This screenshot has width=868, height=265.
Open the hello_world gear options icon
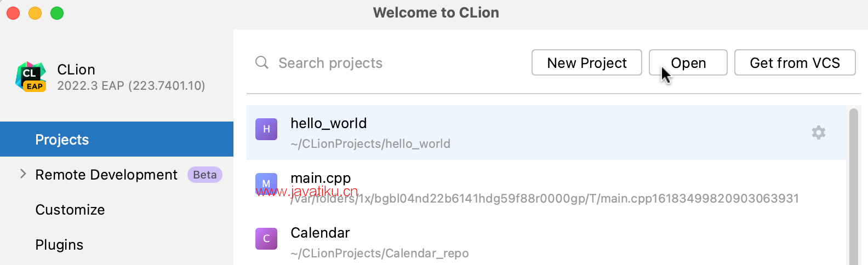pyautogui.click(x=819, y=132)
